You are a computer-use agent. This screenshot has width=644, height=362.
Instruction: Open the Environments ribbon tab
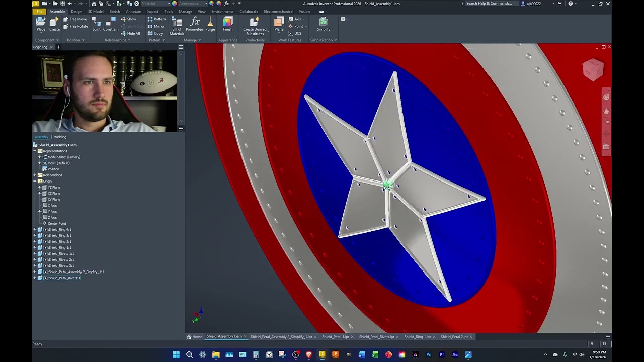pos(222,11)
